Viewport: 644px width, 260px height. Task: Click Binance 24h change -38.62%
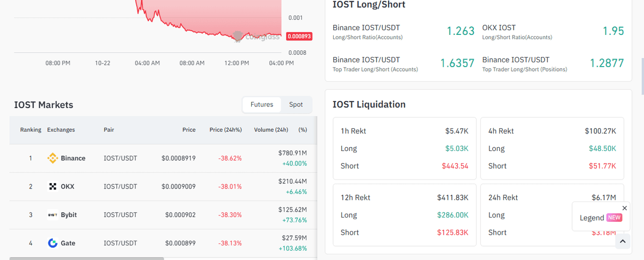230,158
